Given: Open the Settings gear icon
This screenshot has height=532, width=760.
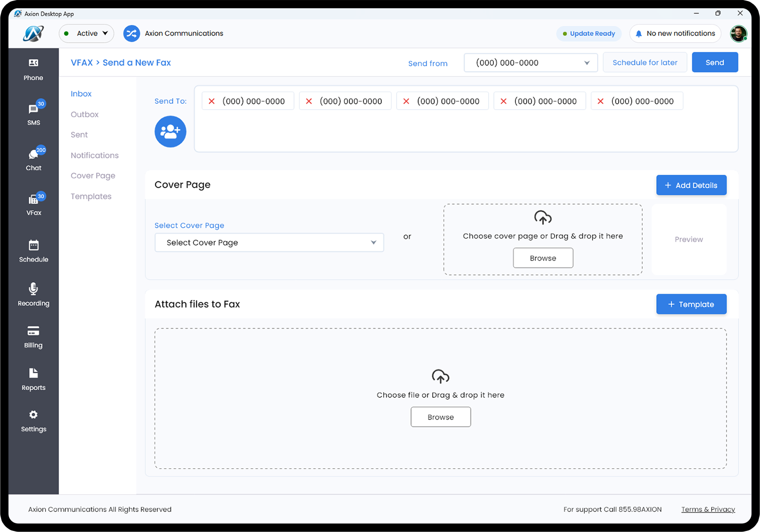Looking at the screenshot, I should (33, 415).
